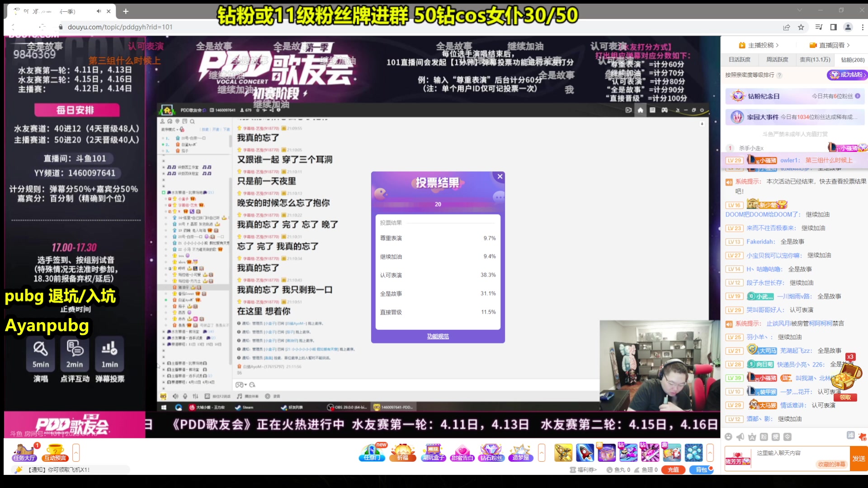The height and width of the screenshot is (488, 868).
Task: Click the 鱼丸 0 balance
Action: [618, 470]
